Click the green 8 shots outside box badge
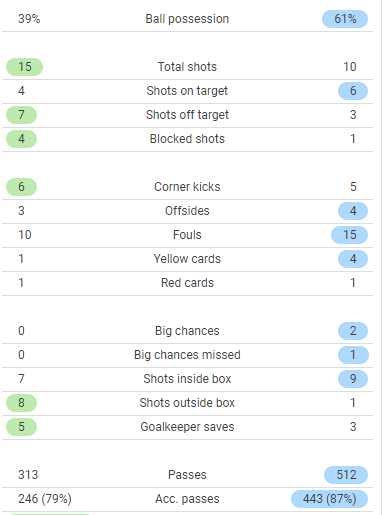 pos(21,403)
